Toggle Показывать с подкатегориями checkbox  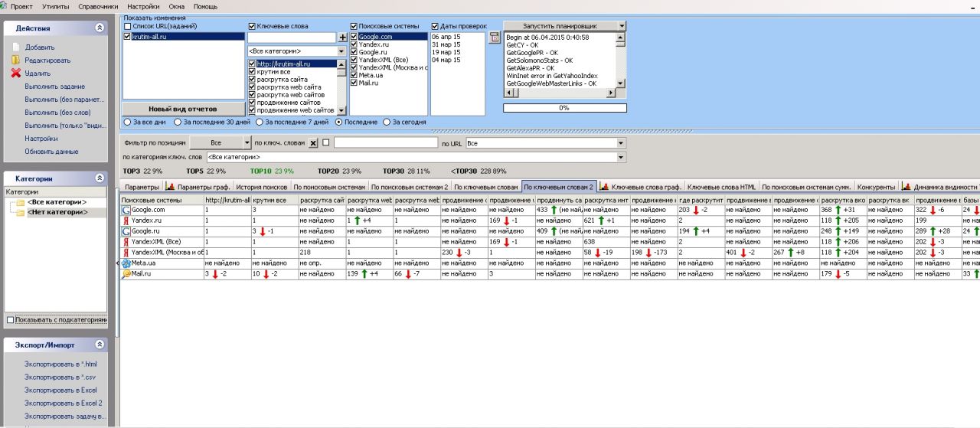[x=10, y=320]
